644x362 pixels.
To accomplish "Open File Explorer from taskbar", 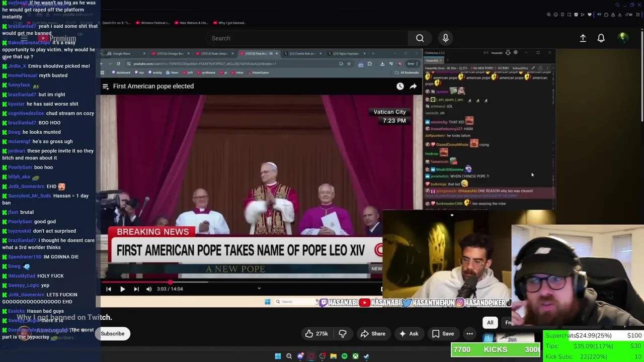I will pyautogui.click(x=333, y=356).
